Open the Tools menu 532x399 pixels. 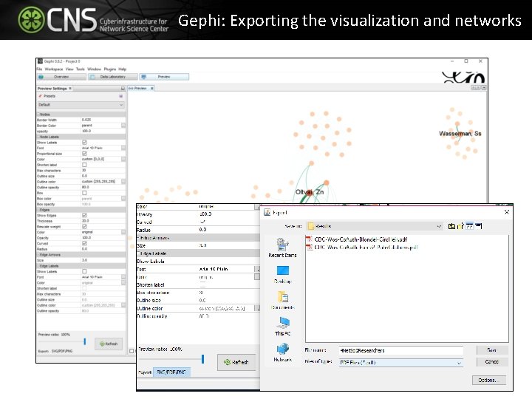(x=80, y=69)
